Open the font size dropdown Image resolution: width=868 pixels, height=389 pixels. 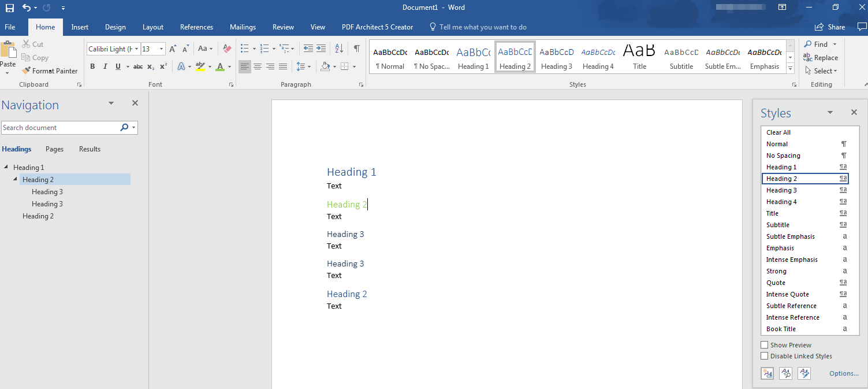point(161,49)
